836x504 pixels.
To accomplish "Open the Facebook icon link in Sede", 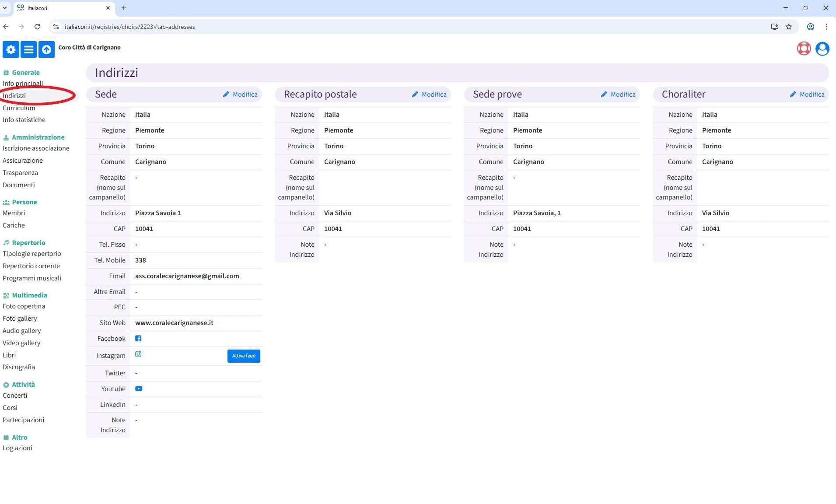I will click(x=138, y=338).
